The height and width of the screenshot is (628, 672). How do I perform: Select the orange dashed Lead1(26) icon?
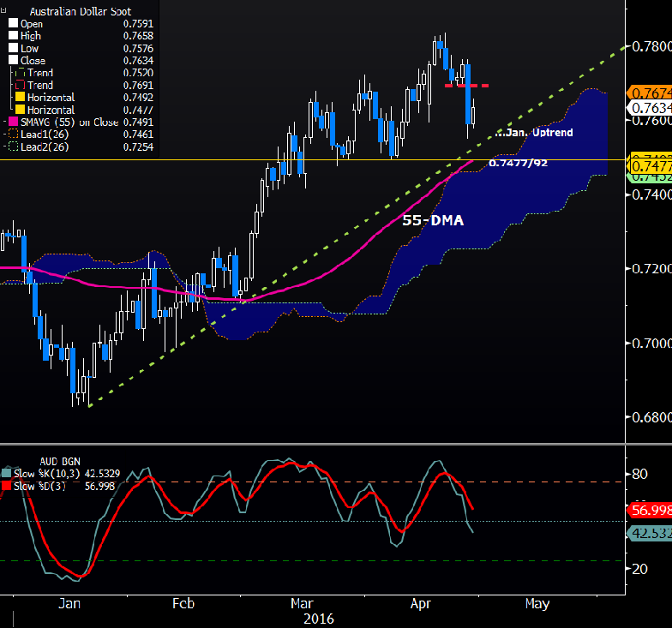coord(13,135)
